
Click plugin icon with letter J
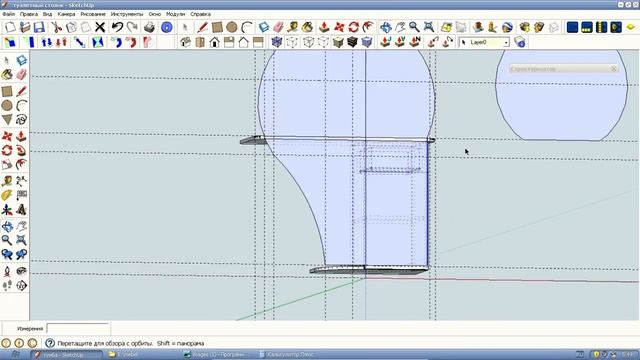click(385, 42)
